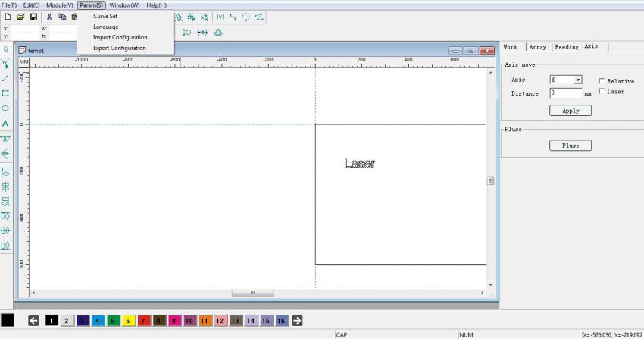
Task: Click the New file icon
Action: pos(8,17)
